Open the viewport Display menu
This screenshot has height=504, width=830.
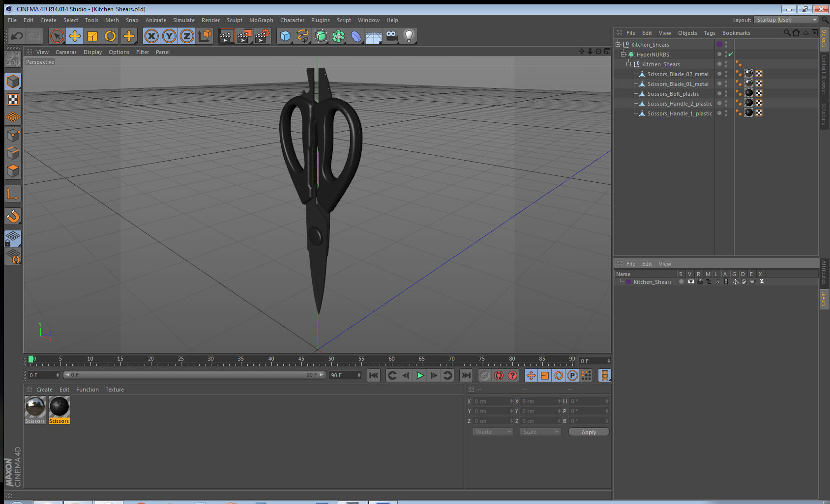tap(92, 52)
